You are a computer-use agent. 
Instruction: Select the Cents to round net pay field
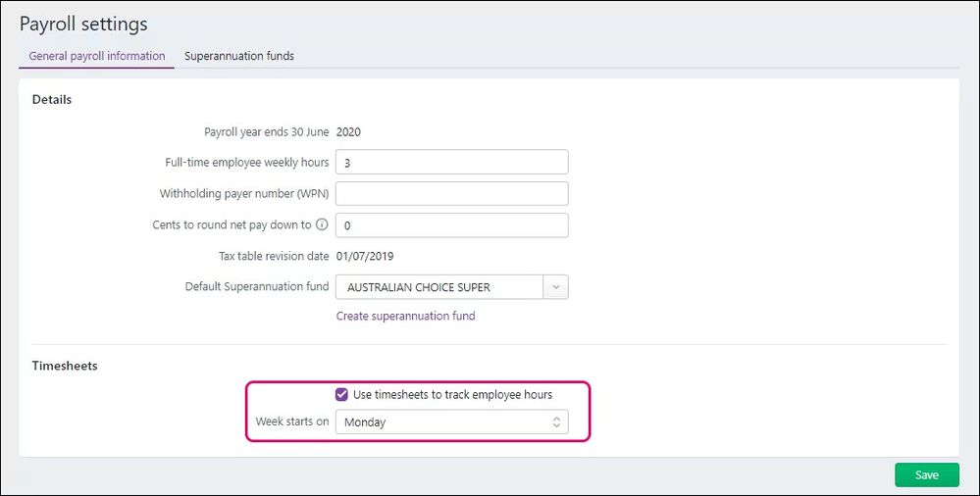coord(451,225)
